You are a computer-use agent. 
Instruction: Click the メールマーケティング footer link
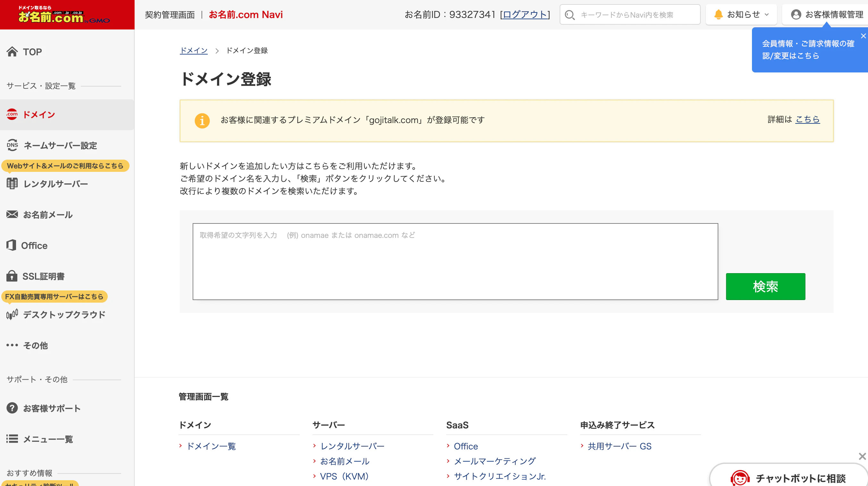(495, 461)
